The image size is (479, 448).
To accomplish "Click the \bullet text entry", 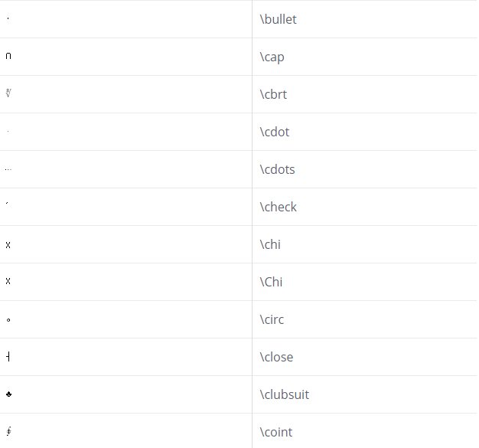I will coord(278,19).
